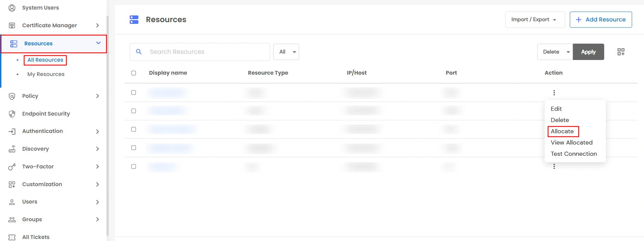Click the search magnifier icon

point(139,52)
